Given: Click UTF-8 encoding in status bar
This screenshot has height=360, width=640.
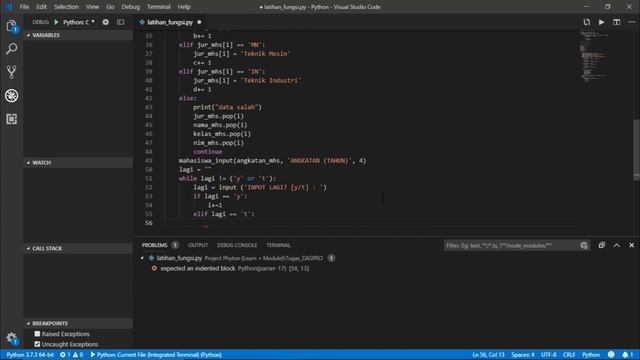Looking at the screenshot, I should pyautogui.click(x=549, y=355).
